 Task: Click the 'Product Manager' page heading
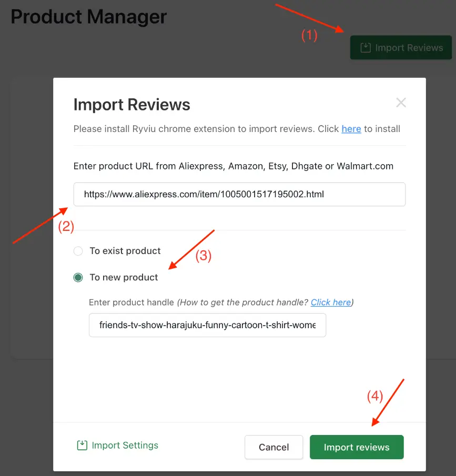pyautogui.click(x=89, y=17)
